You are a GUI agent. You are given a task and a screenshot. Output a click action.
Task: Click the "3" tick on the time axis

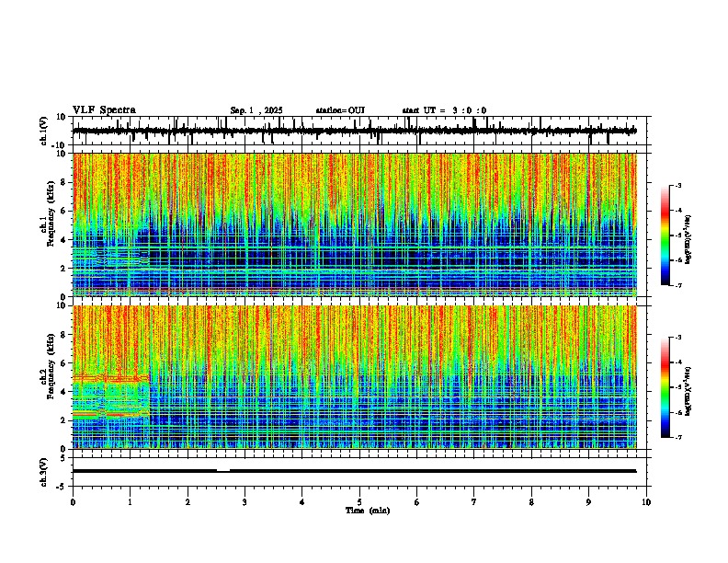point(245,502)
